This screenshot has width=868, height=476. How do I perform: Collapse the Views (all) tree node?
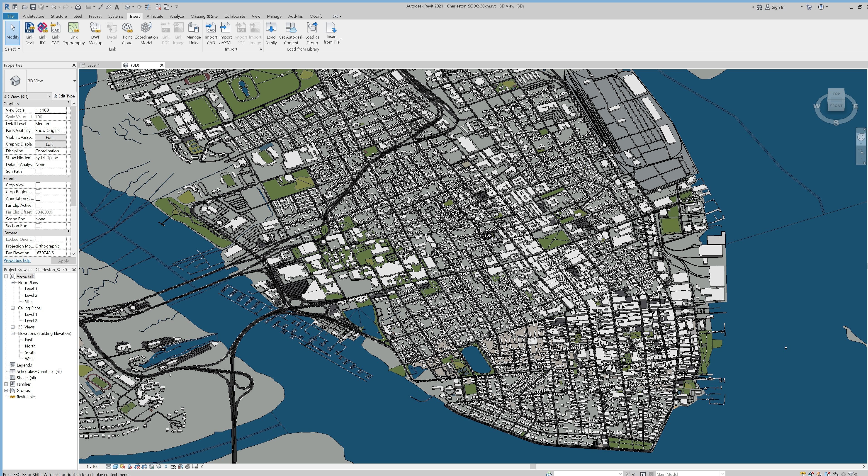coord(6,276)
